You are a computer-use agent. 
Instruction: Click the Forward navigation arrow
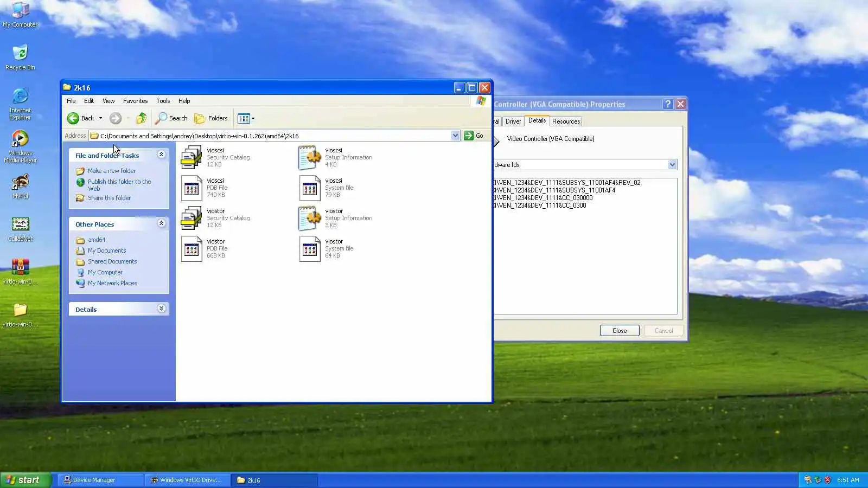point(115,118)
